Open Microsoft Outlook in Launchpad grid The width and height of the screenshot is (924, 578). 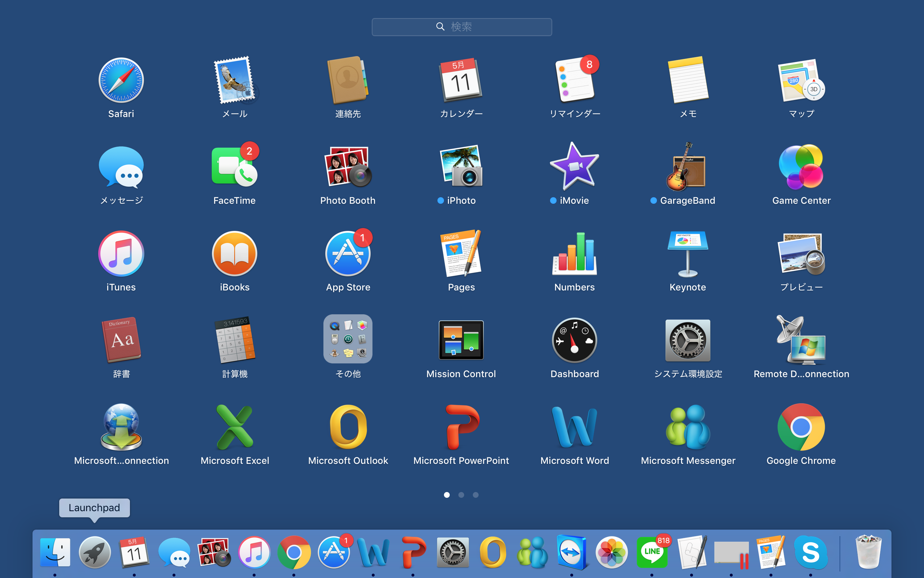point(348,427)
